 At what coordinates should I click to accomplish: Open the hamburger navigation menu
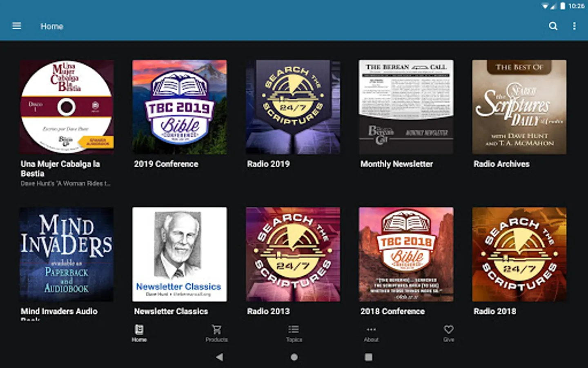(x=17, y=26)
